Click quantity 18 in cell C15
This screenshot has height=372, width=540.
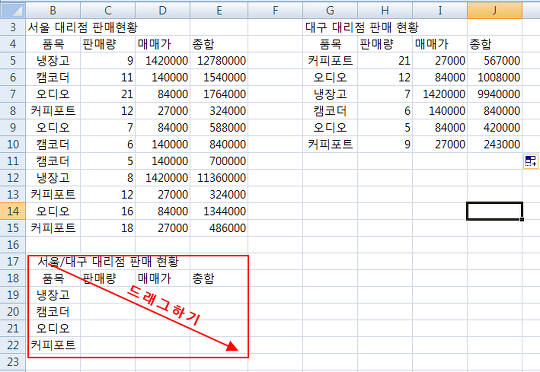point(127,228)
